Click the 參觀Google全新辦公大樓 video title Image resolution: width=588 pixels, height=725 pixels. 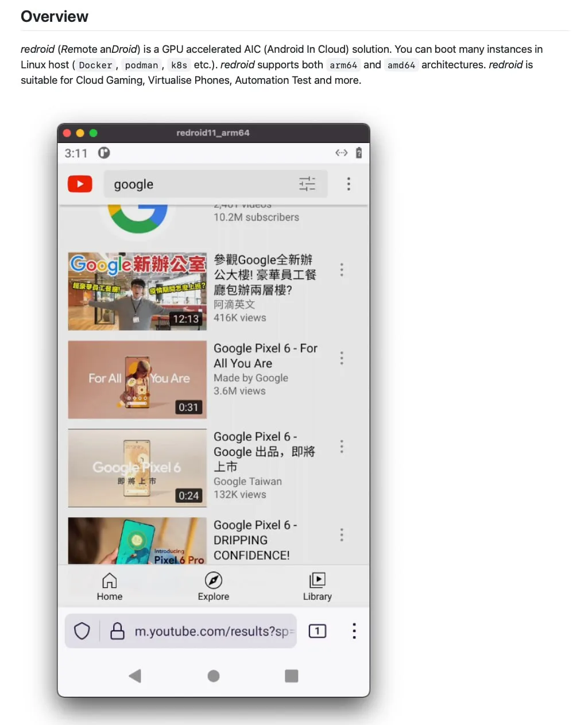(265, 275)
